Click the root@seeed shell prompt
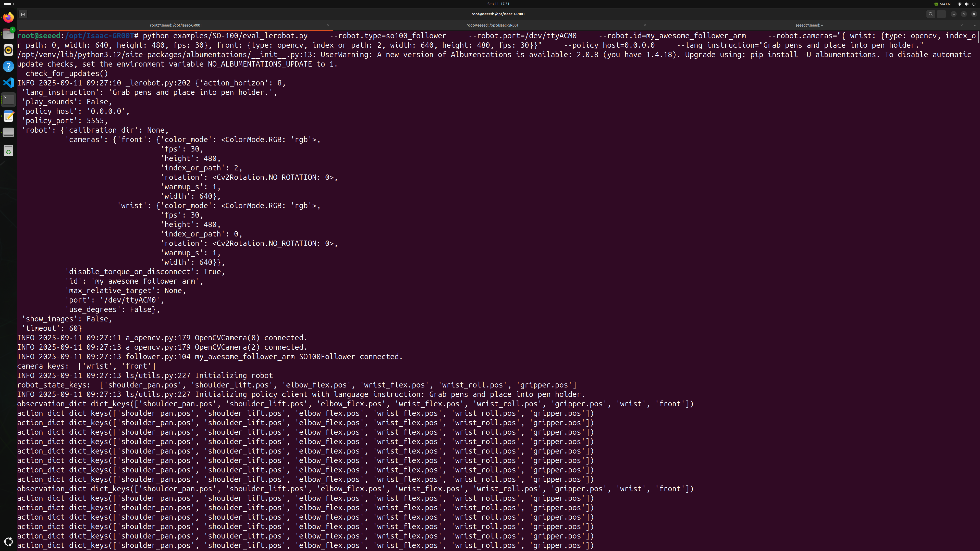The width and height of the screenshot is (980, 551). pyautogui.click(x=78, y=36)
